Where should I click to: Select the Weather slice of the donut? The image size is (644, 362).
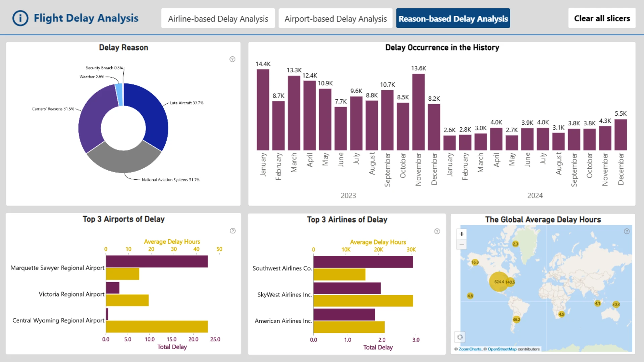tap(119, 94)
